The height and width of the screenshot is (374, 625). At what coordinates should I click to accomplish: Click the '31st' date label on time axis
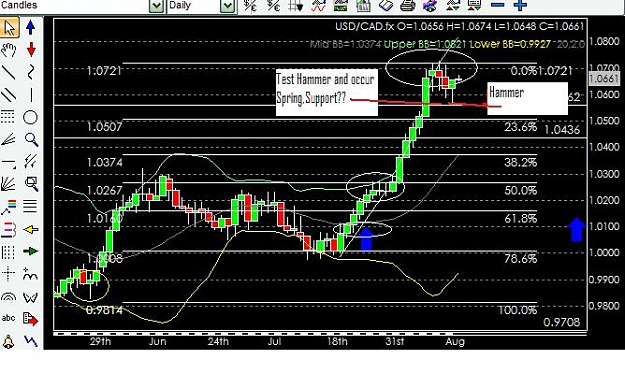(395, 342)
